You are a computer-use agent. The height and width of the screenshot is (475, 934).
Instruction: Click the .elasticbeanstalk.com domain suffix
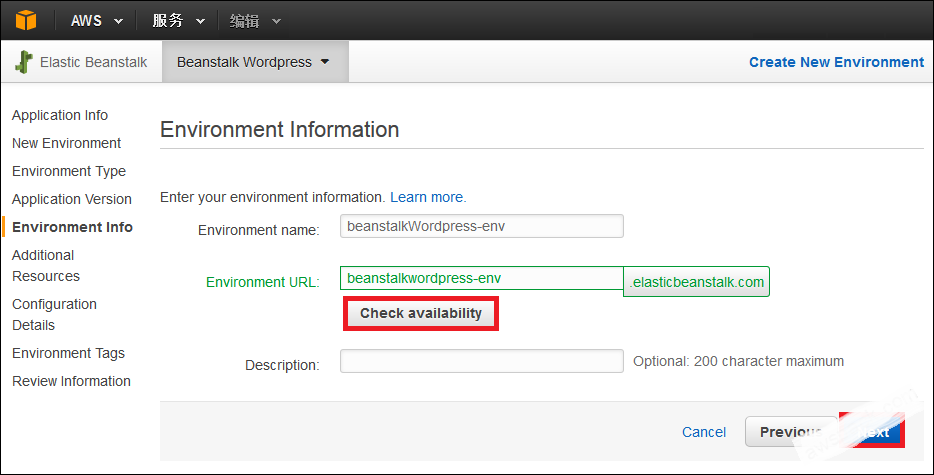(x=696, y=282)
